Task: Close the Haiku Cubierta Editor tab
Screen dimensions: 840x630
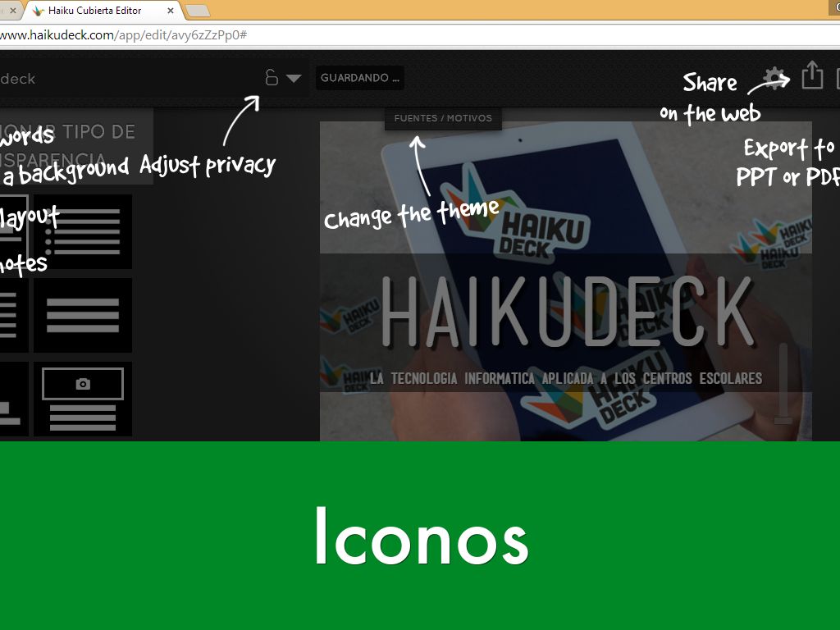Action: (171, 11)
